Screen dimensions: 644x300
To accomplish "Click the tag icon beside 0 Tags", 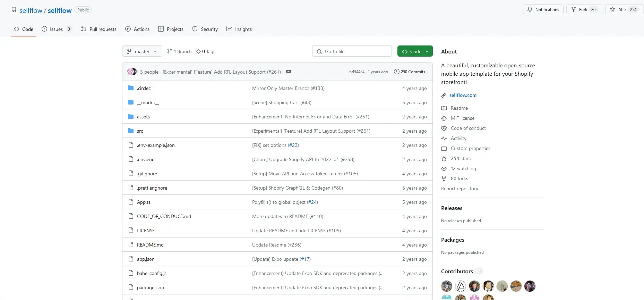I will (x=198, y=51).
